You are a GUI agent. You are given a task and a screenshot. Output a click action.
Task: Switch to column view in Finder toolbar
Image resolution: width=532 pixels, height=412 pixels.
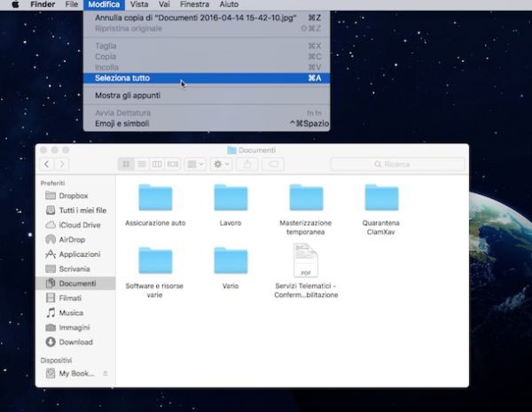tap(157, 165)
